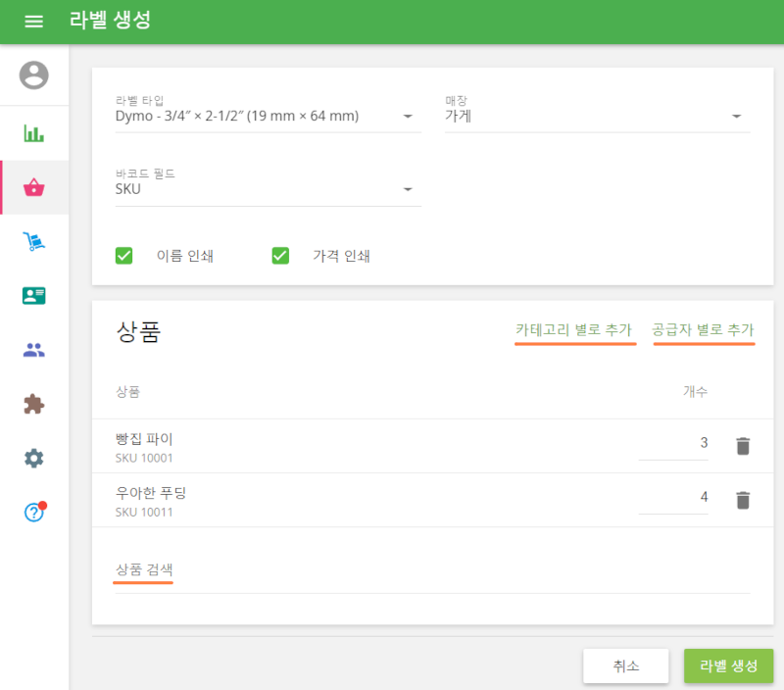Disable the 가격 인쇄 option

pyautogui.click(x=281, y=255)
